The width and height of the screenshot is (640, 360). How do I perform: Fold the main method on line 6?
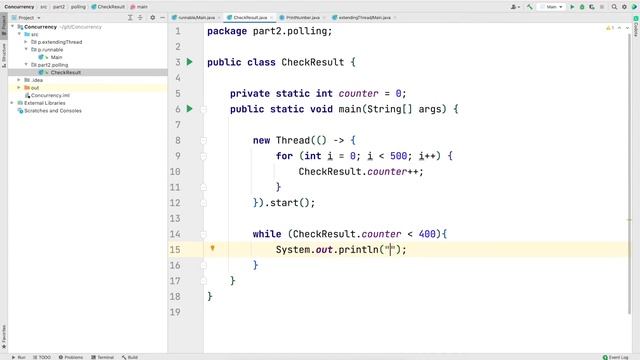click(x=203, y=109)
